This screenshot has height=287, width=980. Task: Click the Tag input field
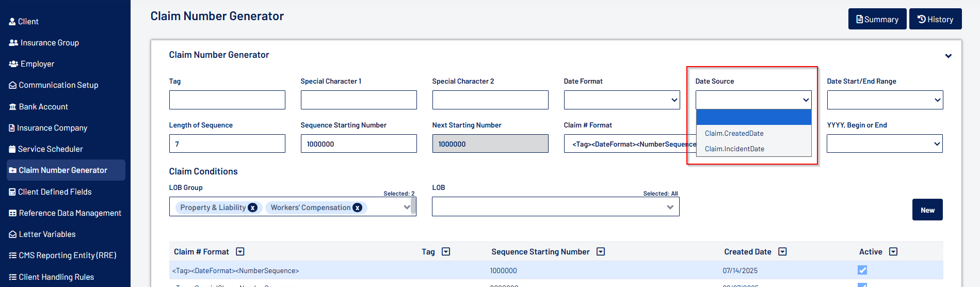click(227, 100)
